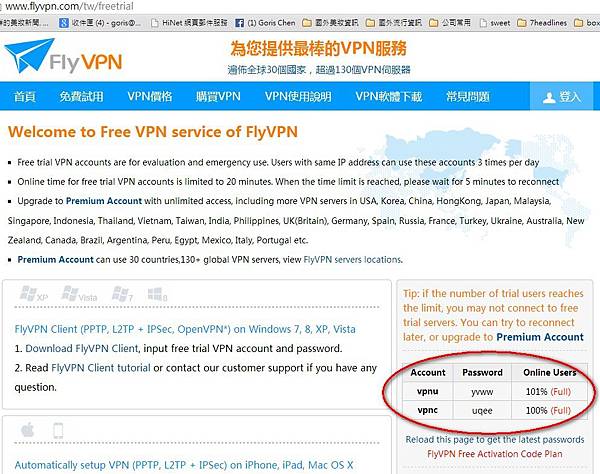
Task: Select the iPhone device icon
Action: pos(58,431)
